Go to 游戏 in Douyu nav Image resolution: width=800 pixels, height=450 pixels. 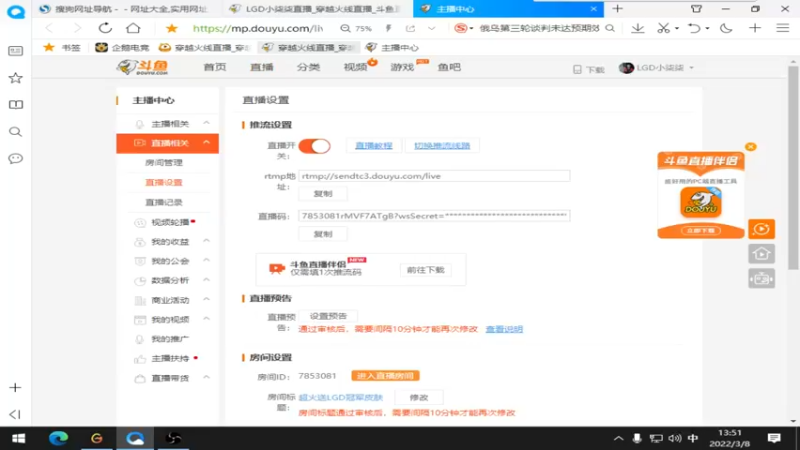tap(403, 67)
